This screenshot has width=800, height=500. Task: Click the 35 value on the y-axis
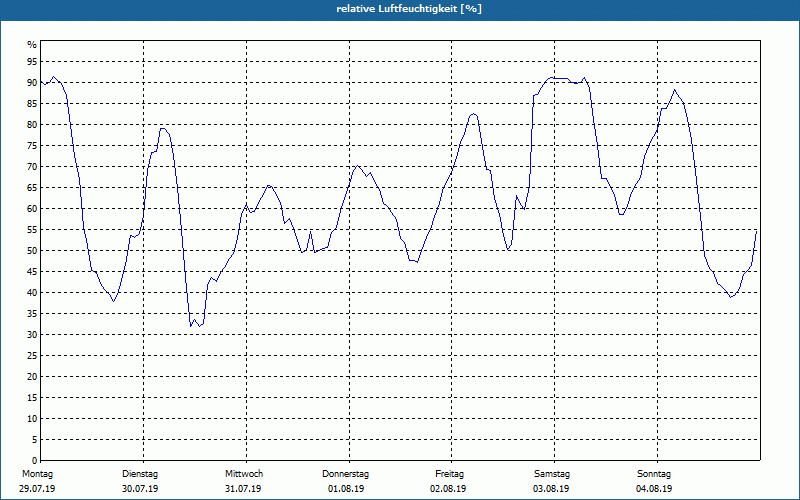pyautogui.click(x=32, y=314)
